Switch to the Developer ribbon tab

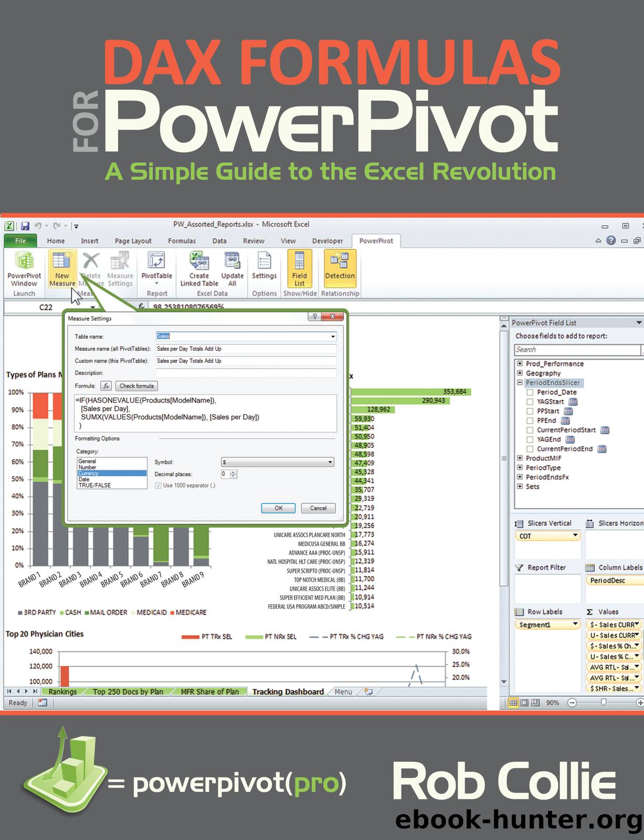point(328,241)
